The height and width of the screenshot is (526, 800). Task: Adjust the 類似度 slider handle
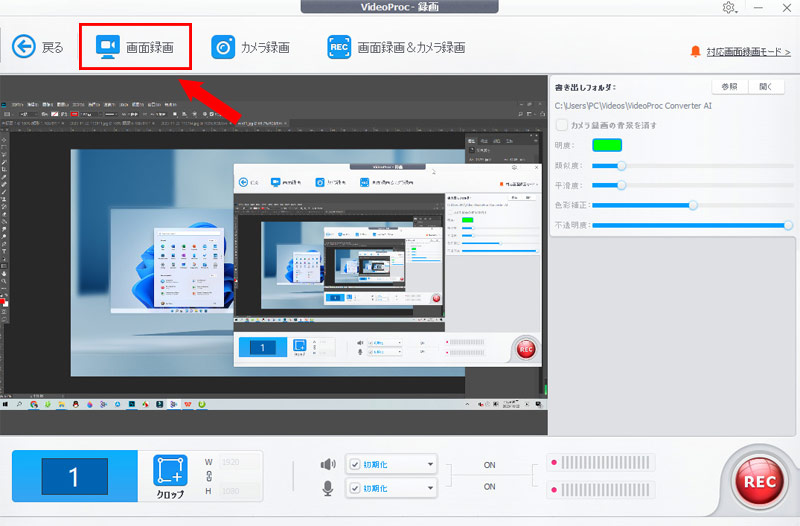coord(621,166)
